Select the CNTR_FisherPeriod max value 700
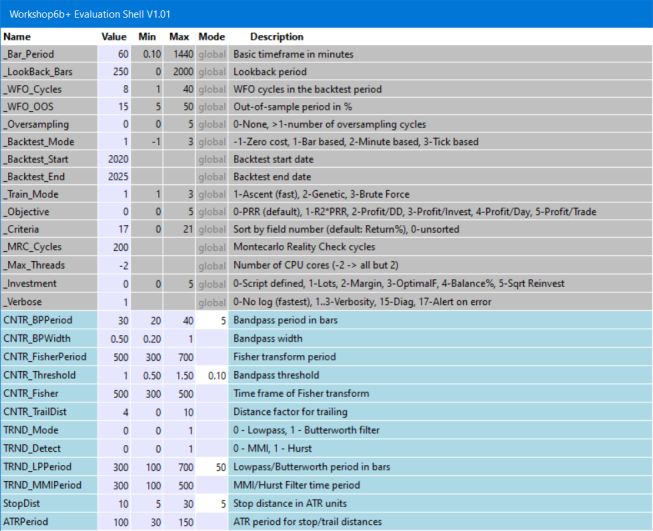The height and width of the screenshot is (531, 653). [180, 358]
